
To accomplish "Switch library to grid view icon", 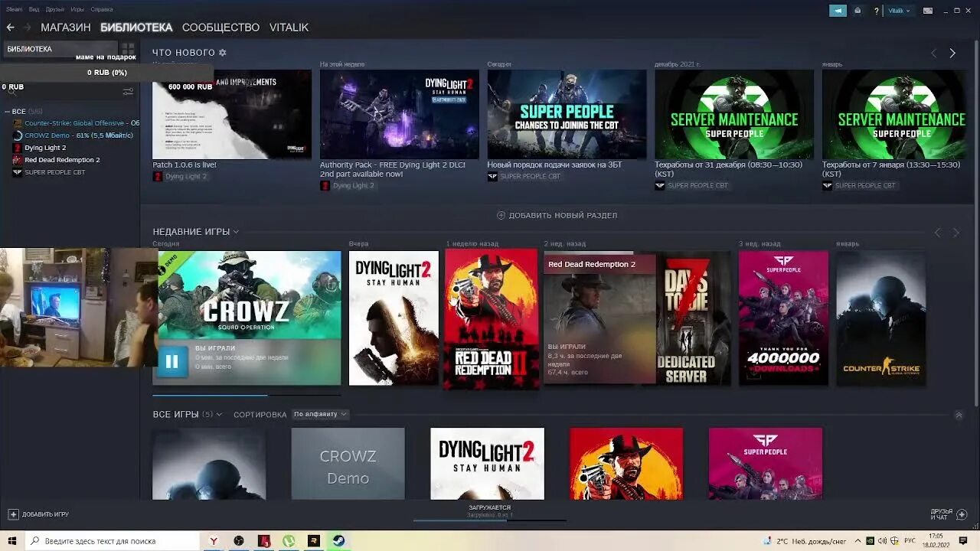I will (x=127, y=49).
